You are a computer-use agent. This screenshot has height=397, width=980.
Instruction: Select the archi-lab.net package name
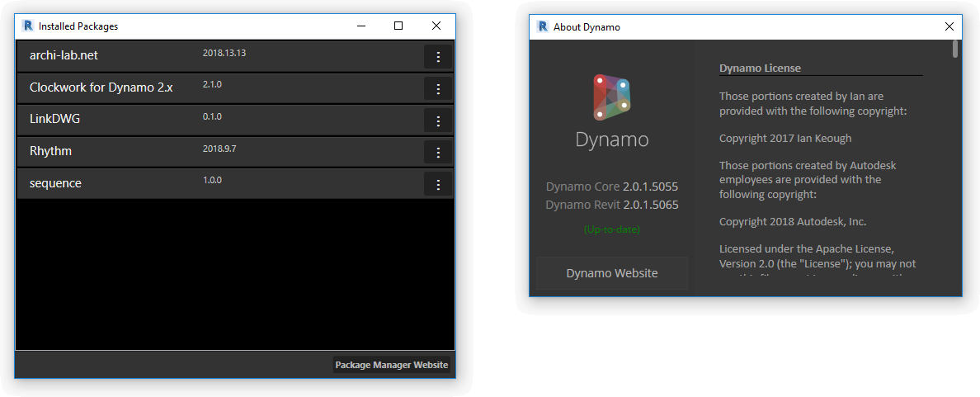64,55
